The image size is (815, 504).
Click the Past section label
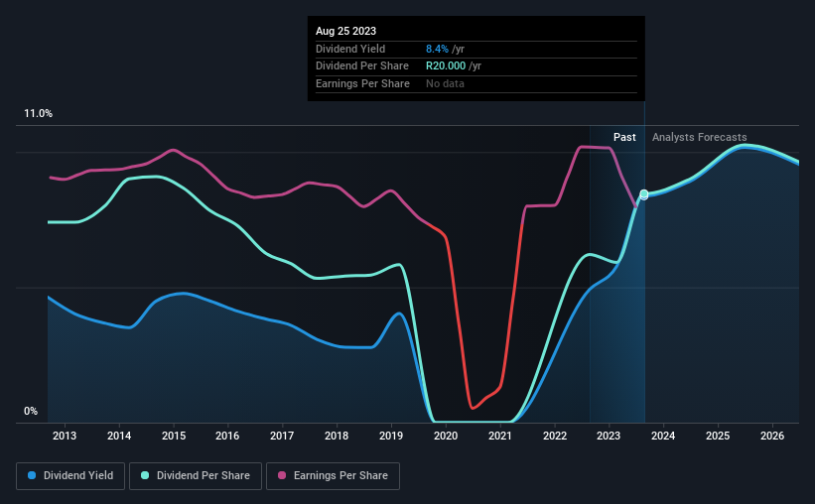tap(624, 137)
